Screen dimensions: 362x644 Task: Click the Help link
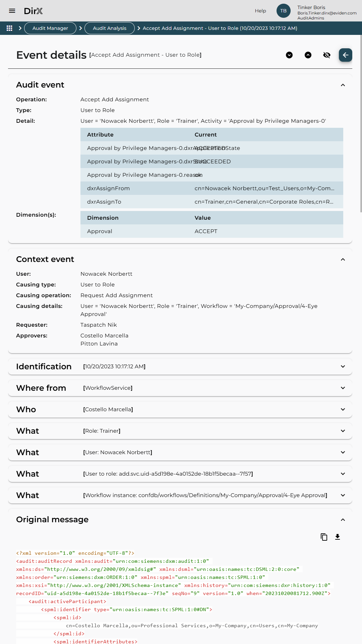[x=260, y=11]
